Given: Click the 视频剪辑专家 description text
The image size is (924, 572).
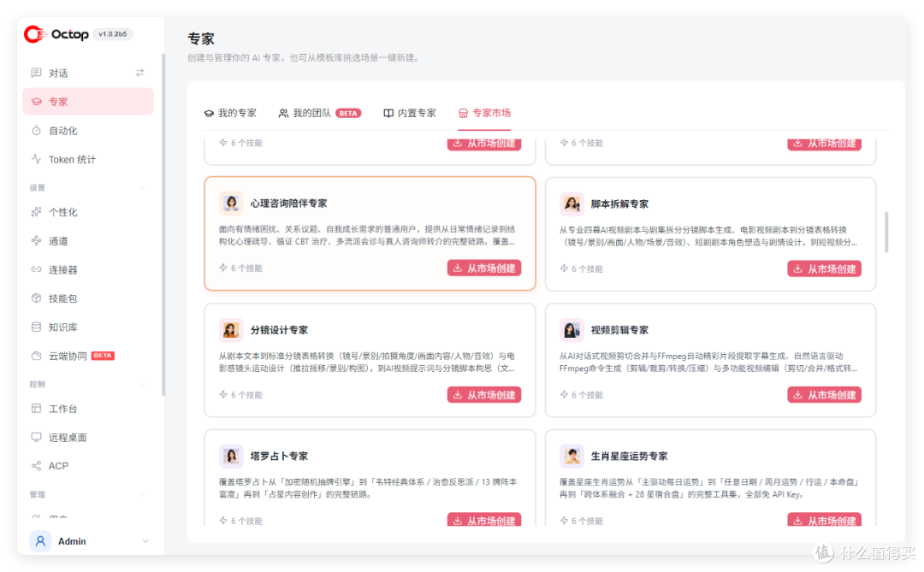Looking at the screenshot, I should [x=708, y=362].
